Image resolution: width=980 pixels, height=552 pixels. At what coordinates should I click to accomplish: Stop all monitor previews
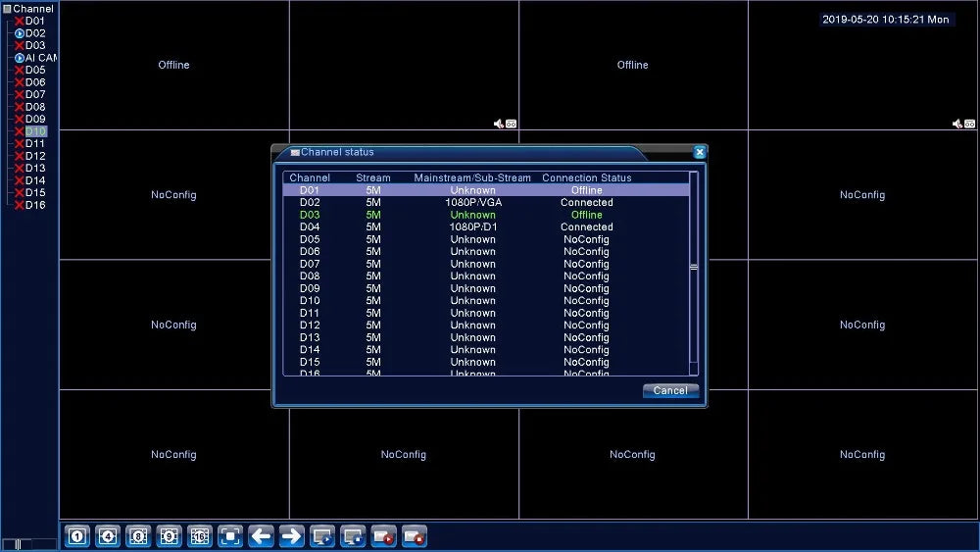353,536
